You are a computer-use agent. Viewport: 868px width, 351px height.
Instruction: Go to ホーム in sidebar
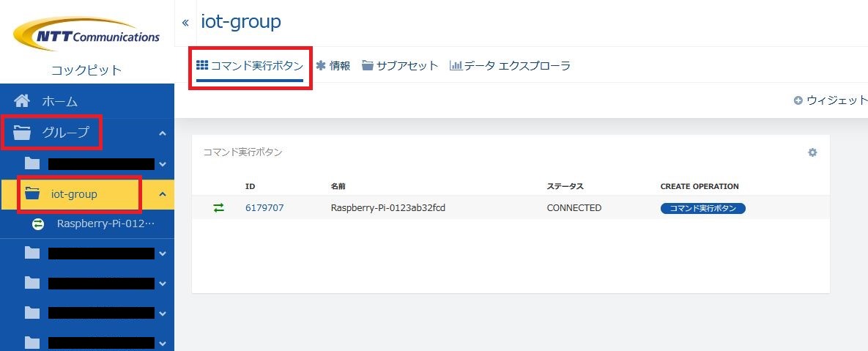(x=59, y=102)
